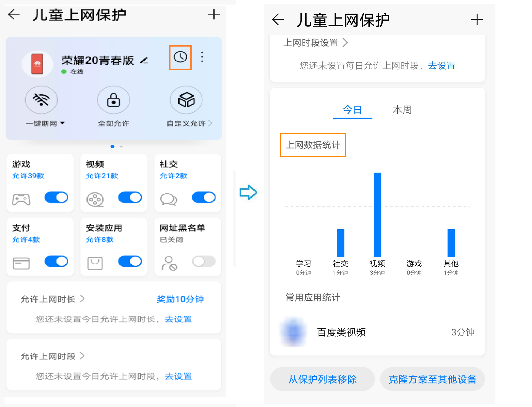Open the clock history icon
The image size is (532, 407).
pos(180,57)
